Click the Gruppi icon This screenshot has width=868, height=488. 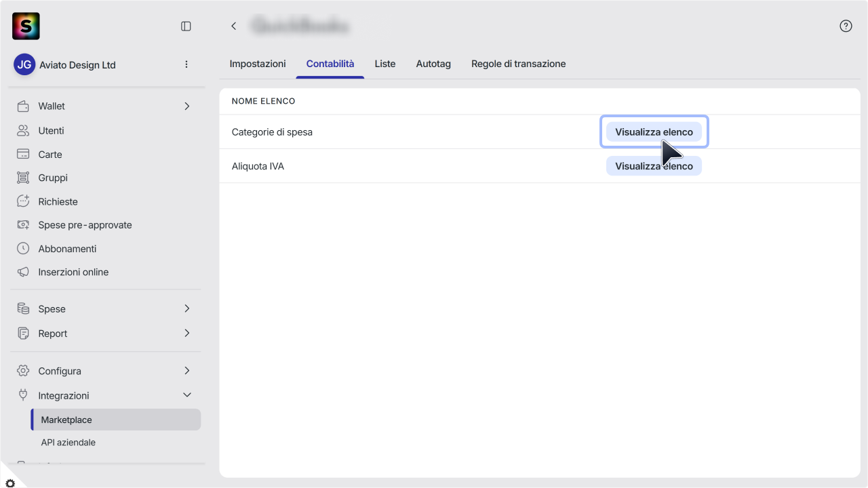pos(23,178)
